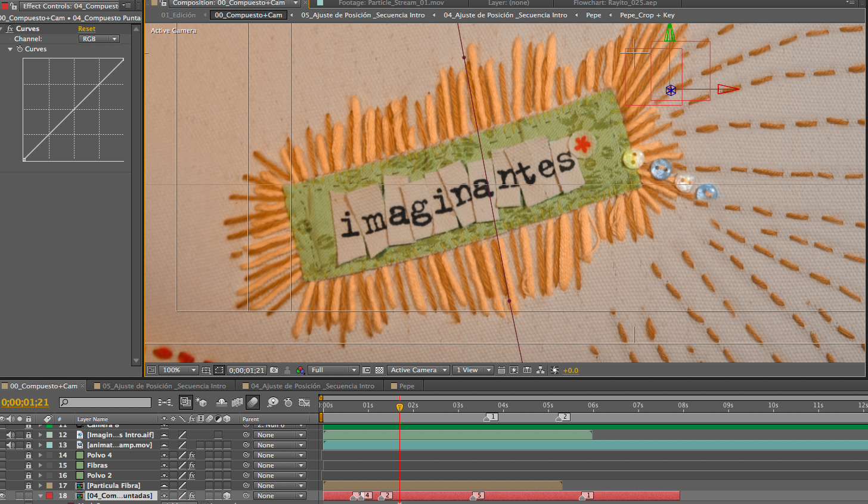
Task: Click the Curves stopwatch icon
Action: click(x=20, y=49)
